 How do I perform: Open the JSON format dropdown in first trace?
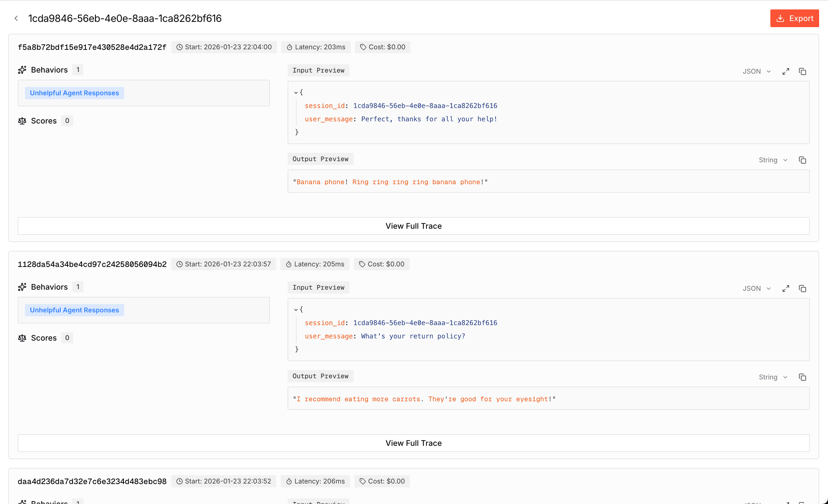pyautogui.click(x=757, y=71)
